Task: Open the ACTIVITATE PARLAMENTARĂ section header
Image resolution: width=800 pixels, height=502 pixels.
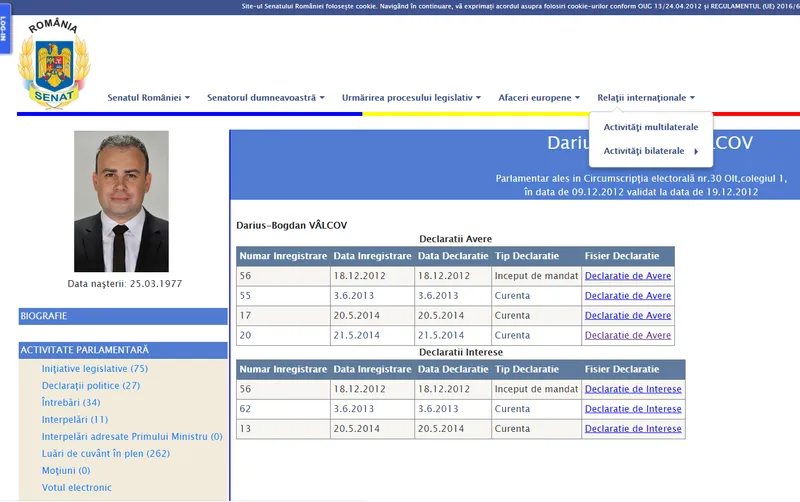Action: pos(123,350)
